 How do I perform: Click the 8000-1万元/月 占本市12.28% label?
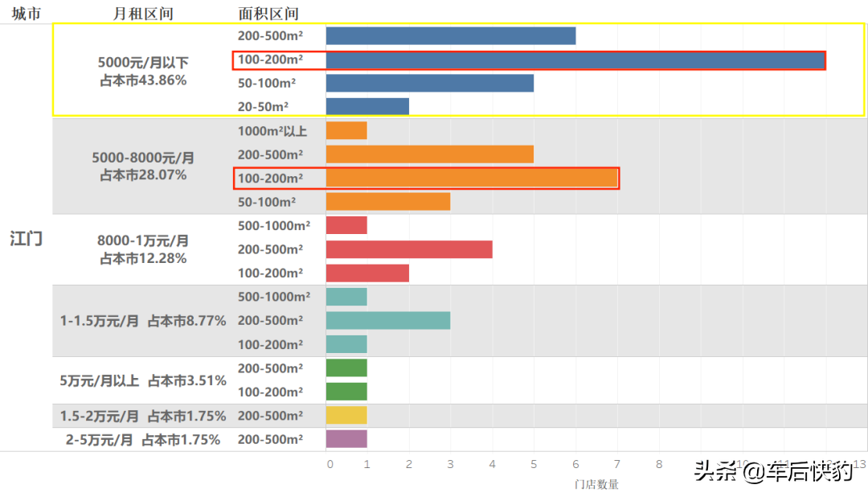[143, 249]
